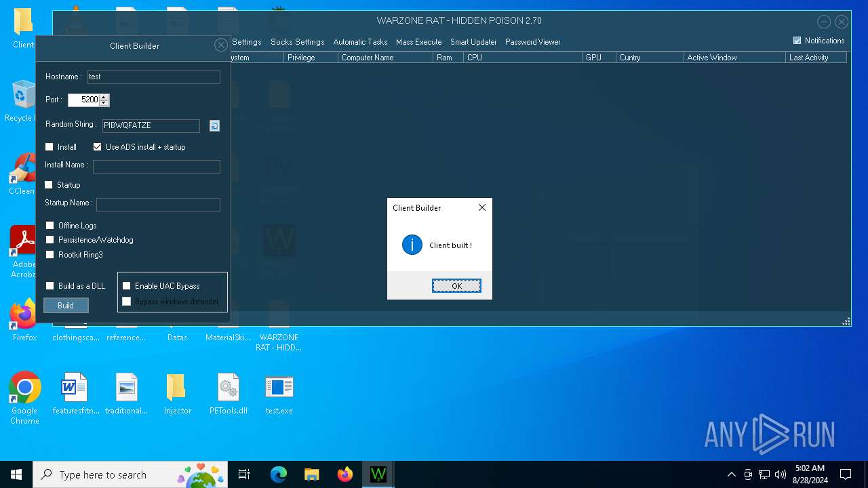Click the Startup Name text field

[x=158, y=205]
